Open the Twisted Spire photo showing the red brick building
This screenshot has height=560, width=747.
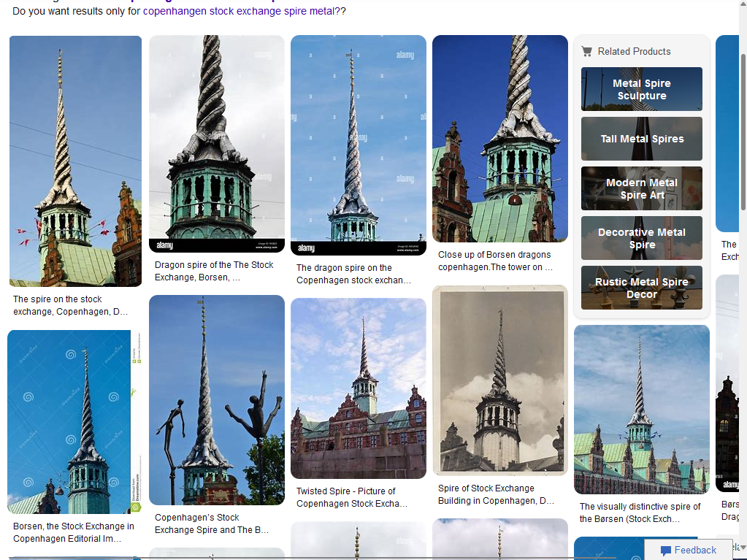(359, 388)
